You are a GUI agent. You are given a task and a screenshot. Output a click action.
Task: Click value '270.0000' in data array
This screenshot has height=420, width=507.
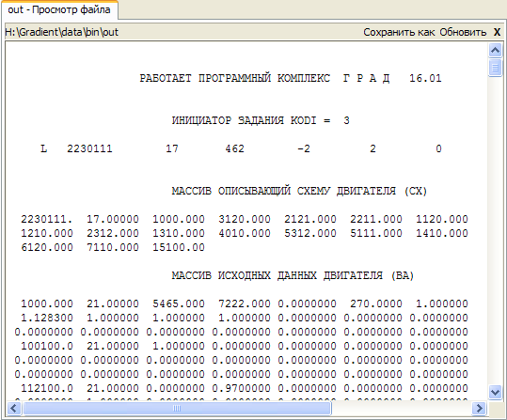(x=376, y=303)
